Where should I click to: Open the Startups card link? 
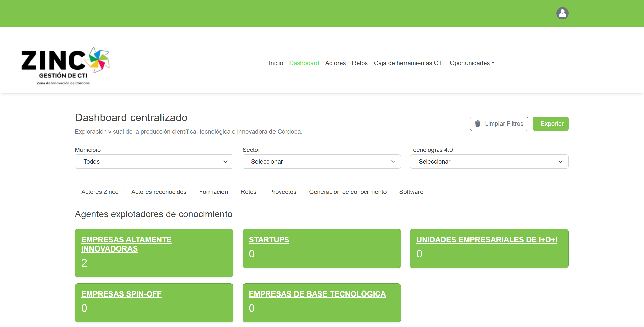(x=269, y=240)
